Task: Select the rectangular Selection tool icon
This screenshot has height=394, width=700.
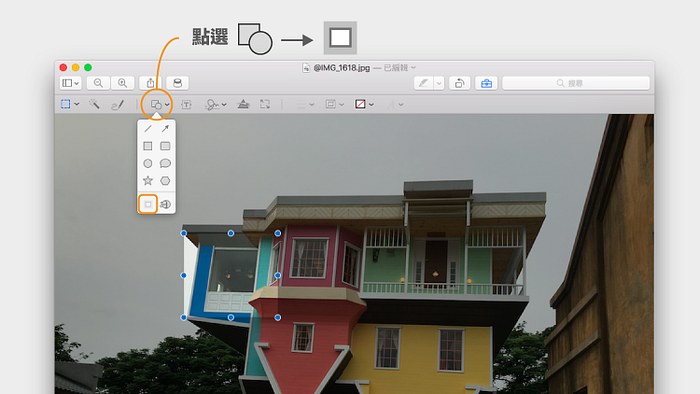Action: coord(66,104)
